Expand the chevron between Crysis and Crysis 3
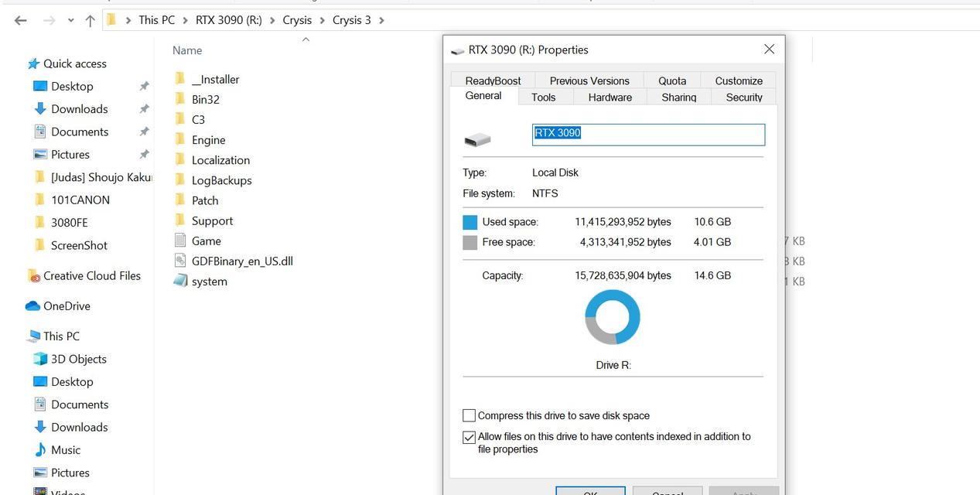This screenshot has height=495, width=980. pos(322,20)
